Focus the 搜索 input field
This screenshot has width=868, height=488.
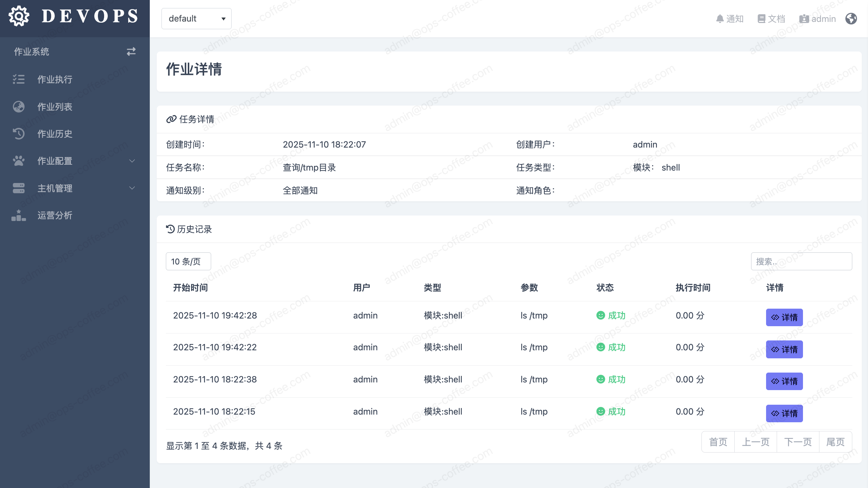point(801,262)
